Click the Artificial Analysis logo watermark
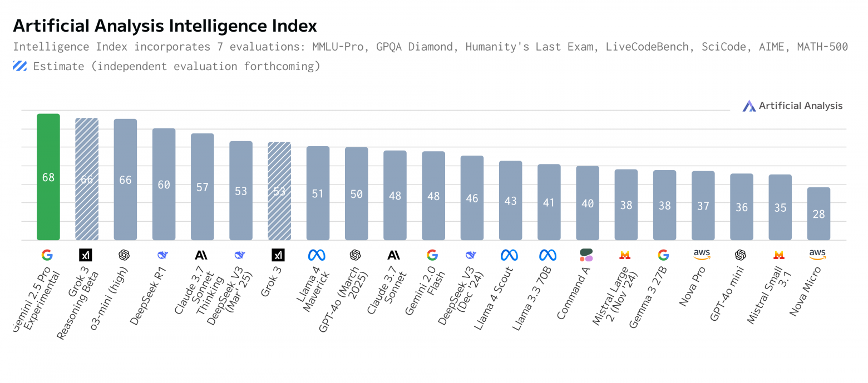 [x=793, y=106]
